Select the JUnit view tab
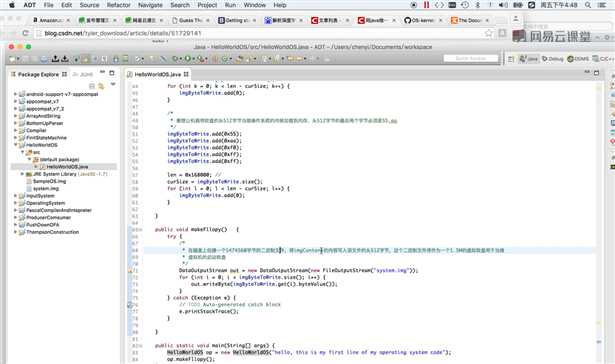The image size is (615, 364). [x=83, y=74]
